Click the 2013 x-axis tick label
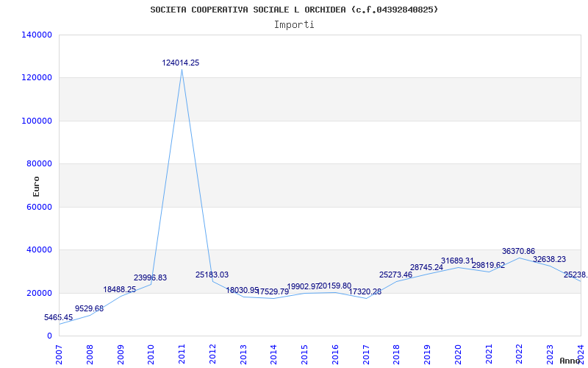This screenshot has height=368, width=588. [243, 355]
